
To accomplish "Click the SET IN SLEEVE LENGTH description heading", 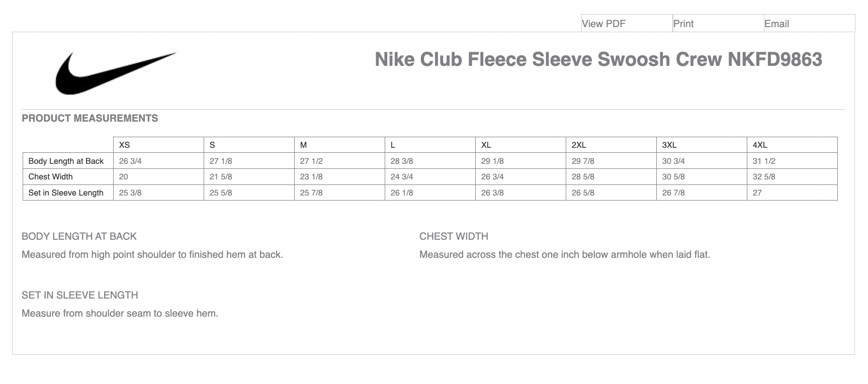I will pyautogui.click(x=79, y=295).
